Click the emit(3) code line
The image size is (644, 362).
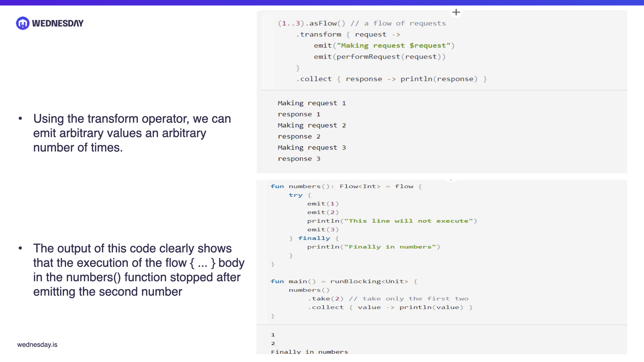click(323, 230)
